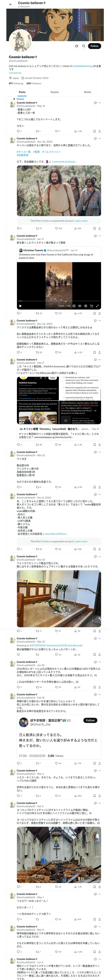Click the Translate bio link
The image size is (110, 980).
(15, 73)
